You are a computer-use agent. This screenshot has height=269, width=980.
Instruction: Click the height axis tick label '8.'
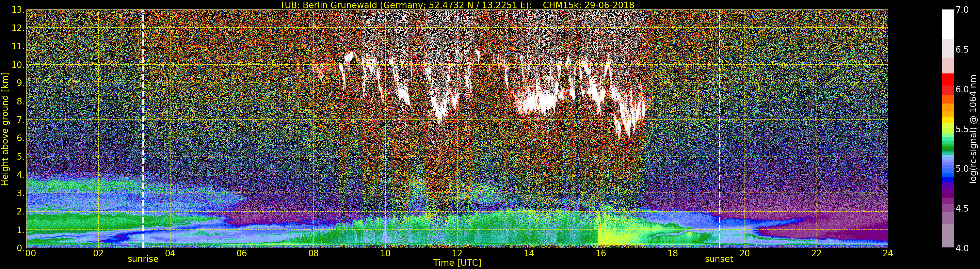point(20,102)
